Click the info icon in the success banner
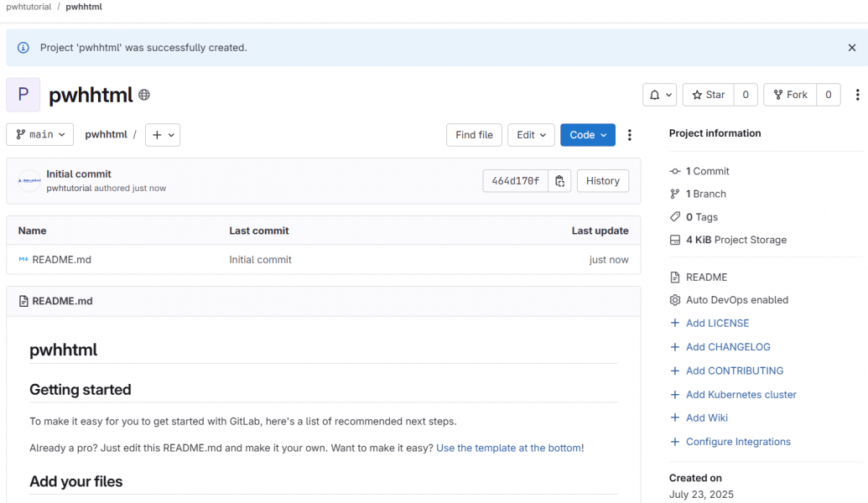 (x=23, y=48)
